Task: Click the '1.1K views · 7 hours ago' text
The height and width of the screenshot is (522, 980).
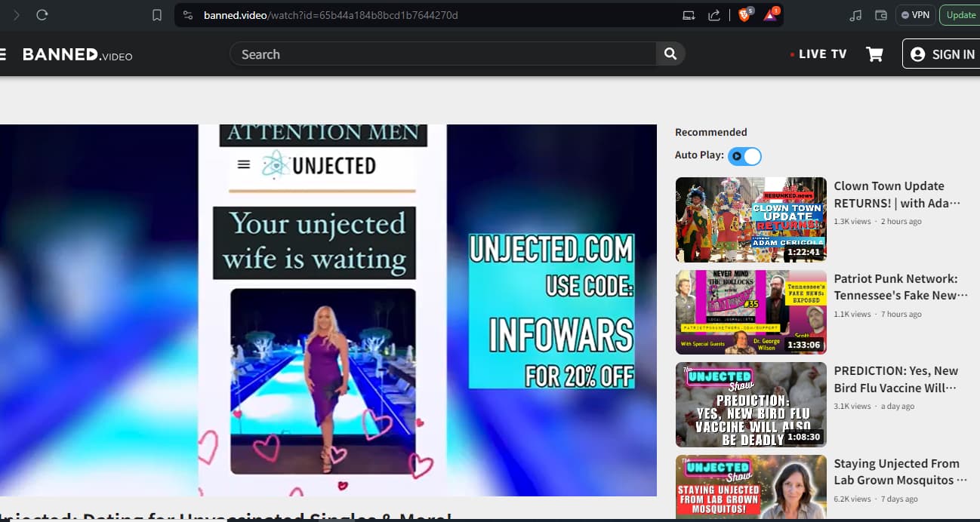Action: tap(877, 315)
